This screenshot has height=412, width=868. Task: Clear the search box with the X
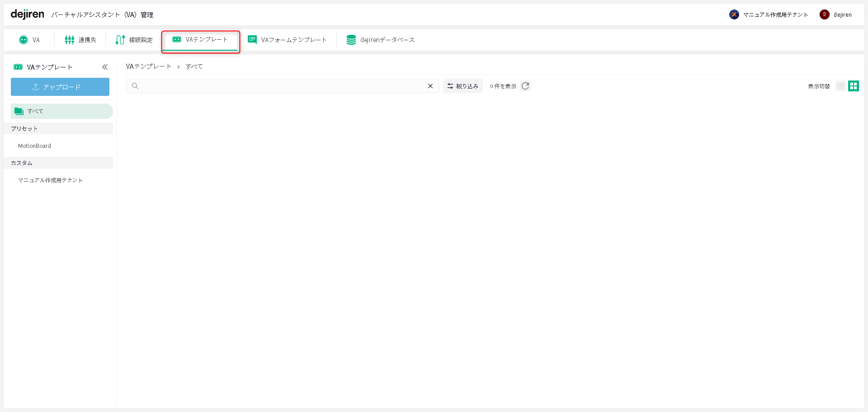pyautogui.click(x=430, y=86)
